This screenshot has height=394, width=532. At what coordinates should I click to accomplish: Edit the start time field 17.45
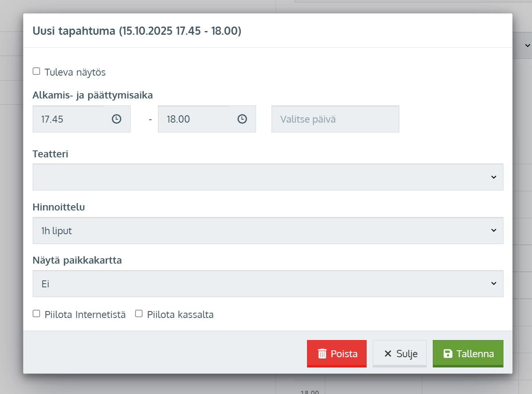coord(68,119)
